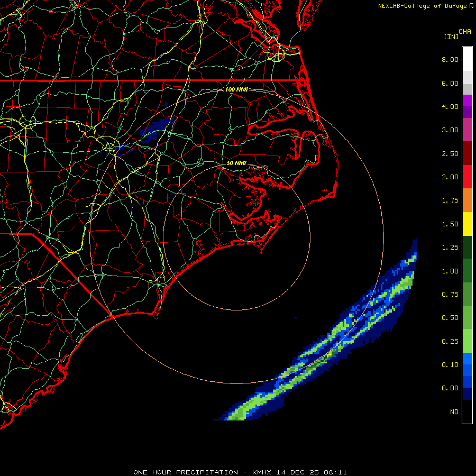
Task: Click the orange legend swatch
Action: tap(467, 200)
